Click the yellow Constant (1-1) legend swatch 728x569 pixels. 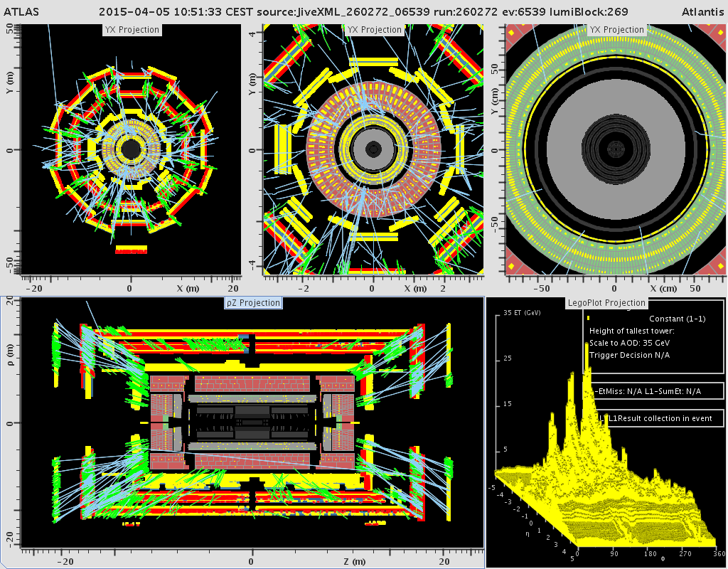click(589, 317)
